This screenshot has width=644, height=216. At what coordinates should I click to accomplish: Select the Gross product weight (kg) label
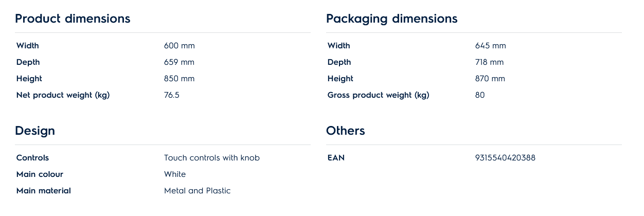pos(378,95)
